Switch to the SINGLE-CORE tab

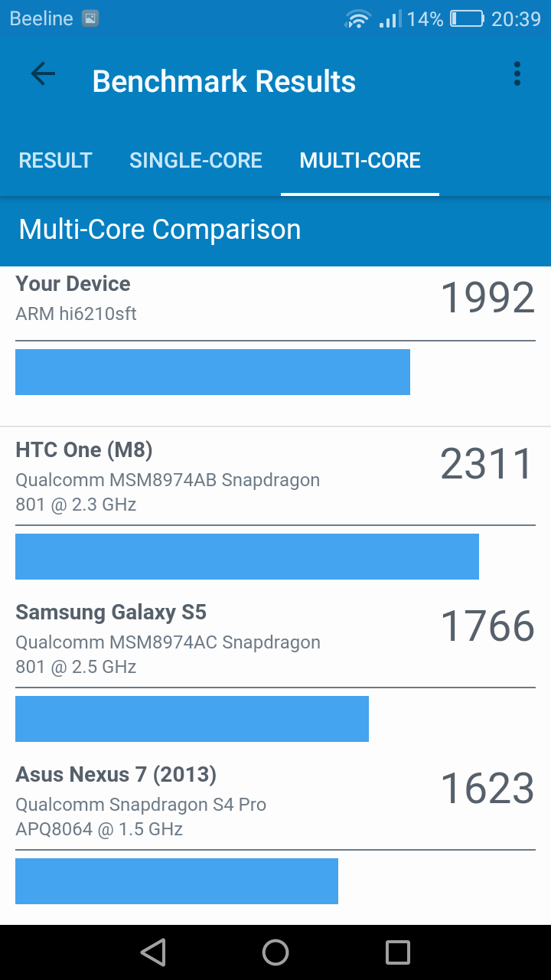196,160
